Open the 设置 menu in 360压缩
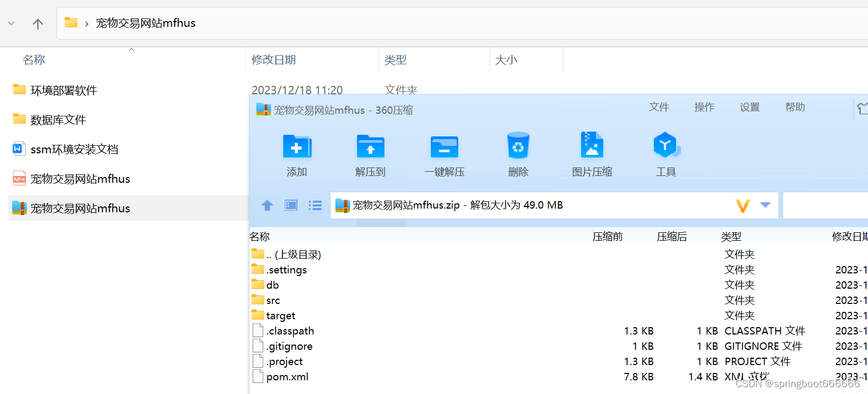 750,107
